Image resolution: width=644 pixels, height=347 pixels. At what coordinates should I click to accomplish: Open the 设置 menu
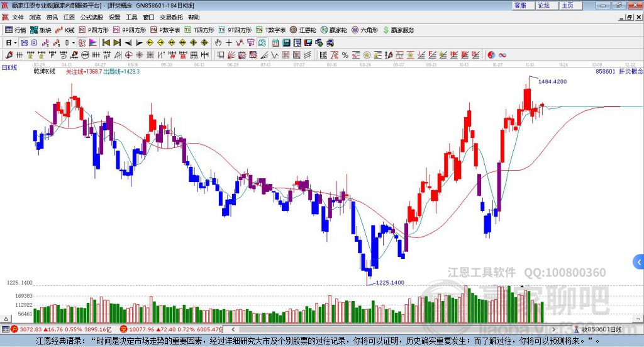(114, 17)
